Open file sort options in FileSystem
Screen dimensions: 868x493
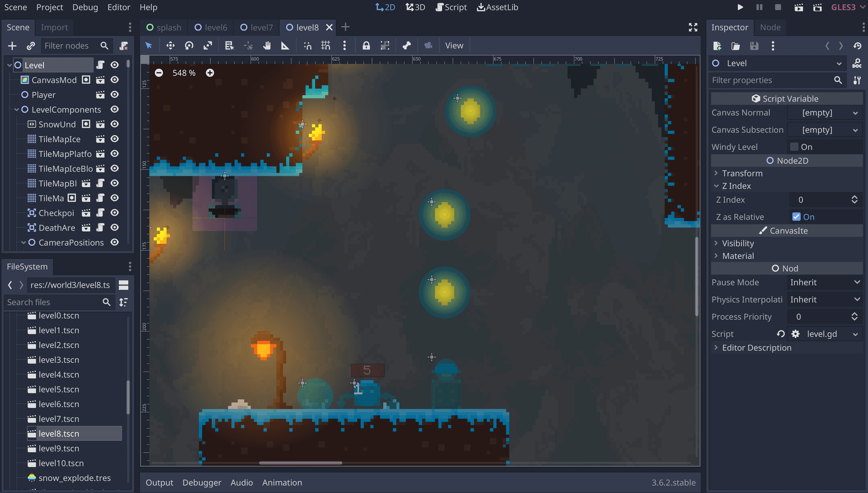tap(123, 302)
